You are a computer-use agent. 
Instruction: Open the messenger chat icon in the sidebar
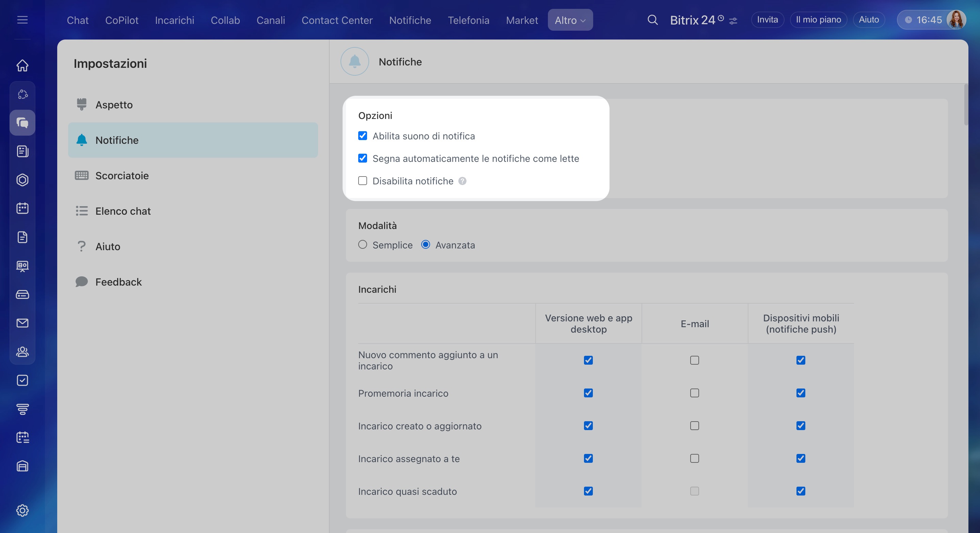tap(22, 123)
